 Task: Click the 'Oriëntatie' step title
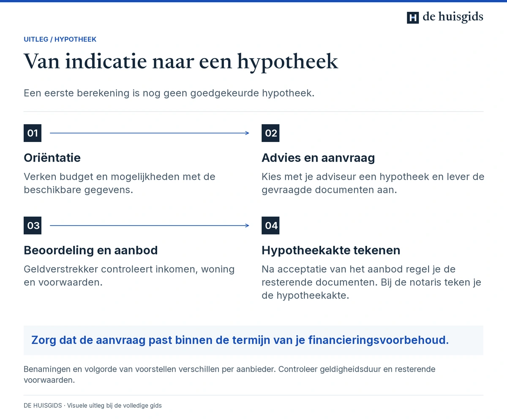pyautogui.click(x=52, y=158)
